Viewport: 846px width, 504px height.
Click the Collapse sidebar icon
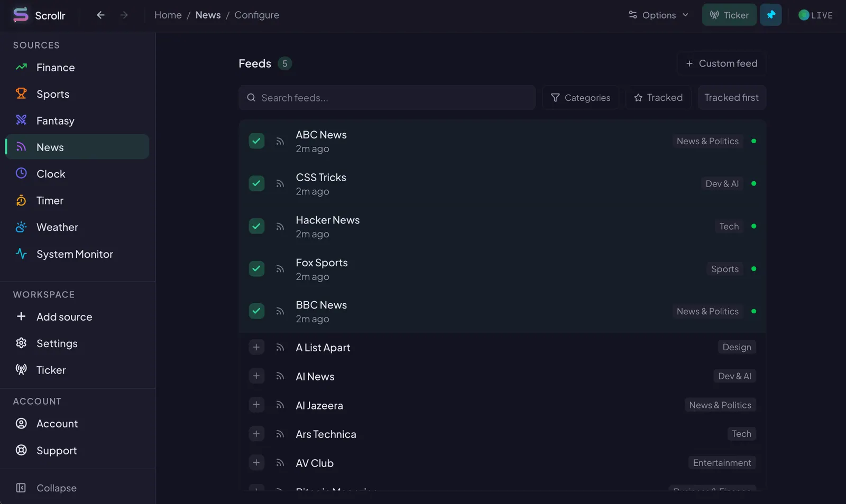click(21, 488)
